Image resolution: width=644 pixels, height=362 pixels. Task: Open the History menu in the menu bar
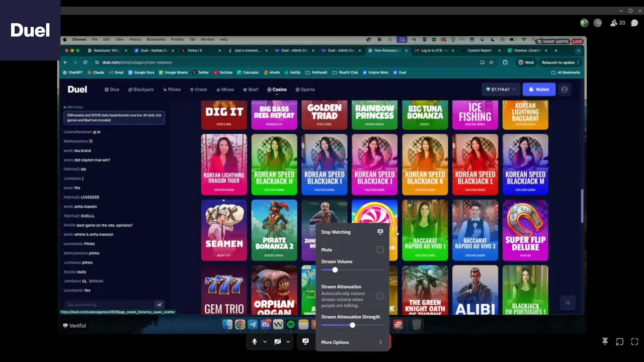point(135,39)
